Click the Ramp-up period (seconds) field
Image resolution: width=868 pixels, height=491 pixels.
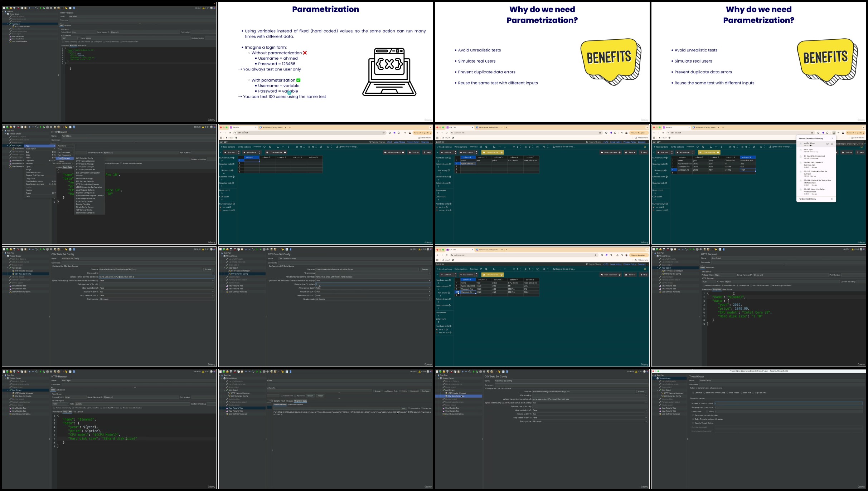point(789,407)
